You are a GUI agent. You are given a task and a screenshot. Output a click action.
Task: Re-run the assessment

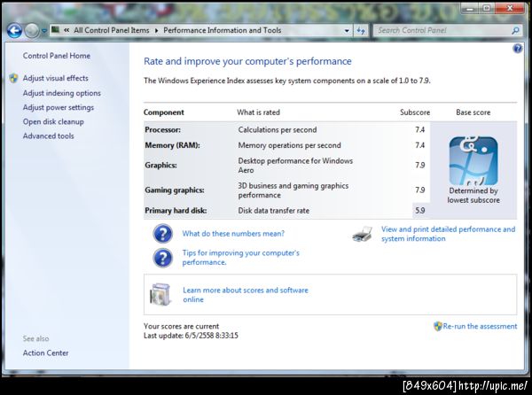(x=480, y=326)
